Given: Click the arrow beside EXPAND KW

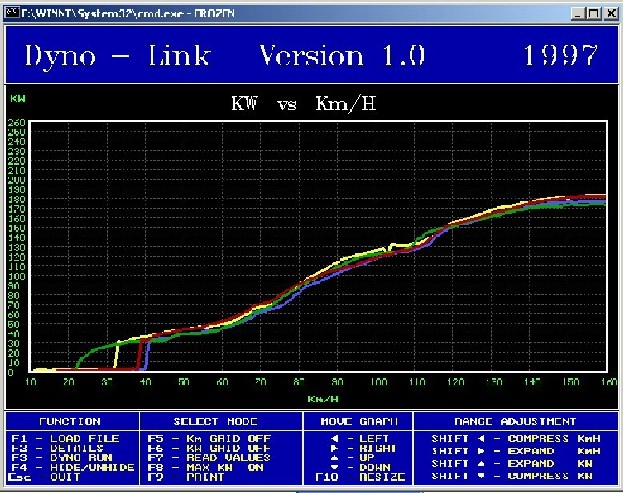Looking at the screenshot, I should [481, 464].
